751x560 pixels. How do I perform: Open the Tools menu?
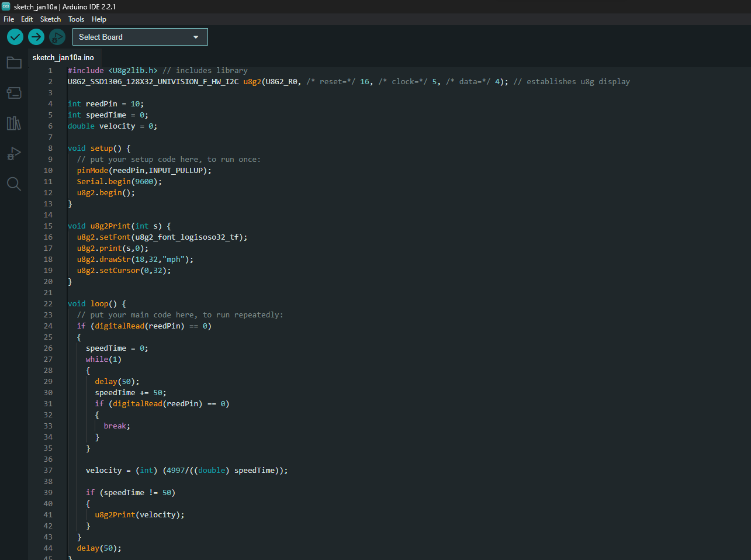[76, 19]
